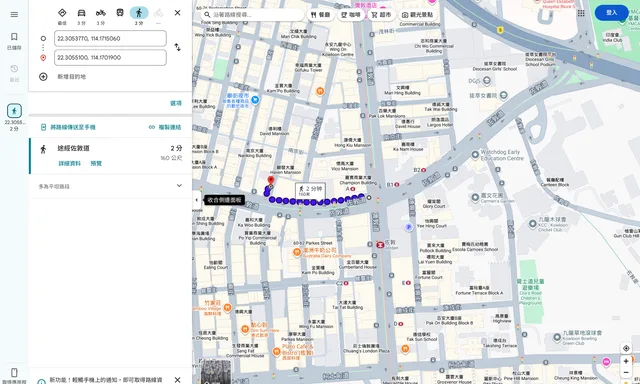The height and width of the screenshot is (384, 640).
Task: Open route Details (詳細資料)
Action: (69, 163)
